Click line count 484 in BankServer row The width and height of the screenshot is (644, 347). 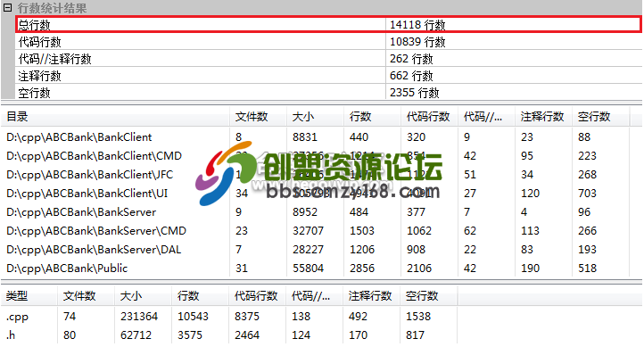tap(359, 212)
